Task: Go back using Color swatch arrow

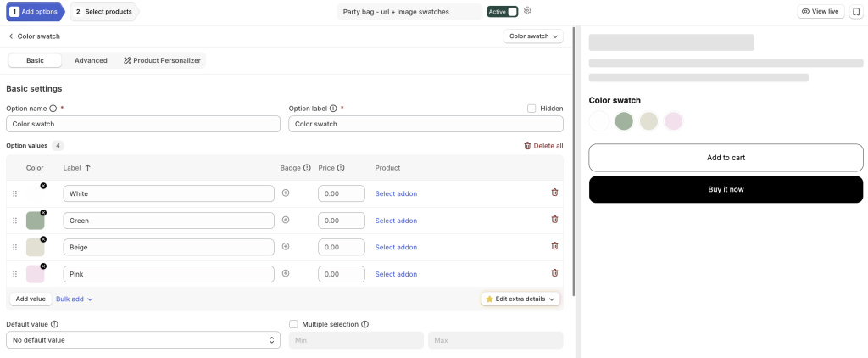Action: [10, 36]
